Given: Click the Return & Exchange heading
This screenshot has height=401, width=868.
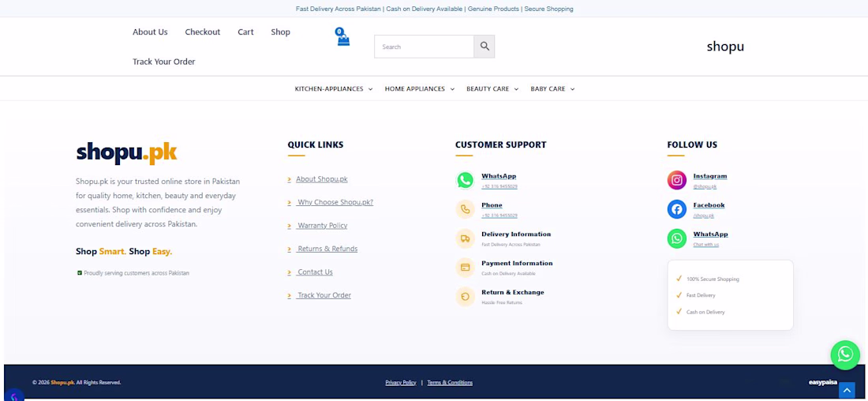Looking at the screenshot, I should coord(513,292).
